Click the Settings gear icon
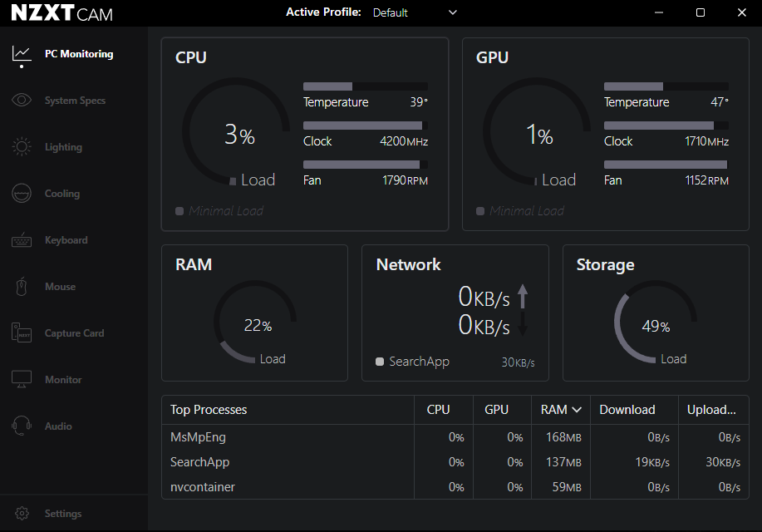This screenshot has height=532, width=762. (x=22, y=514)
